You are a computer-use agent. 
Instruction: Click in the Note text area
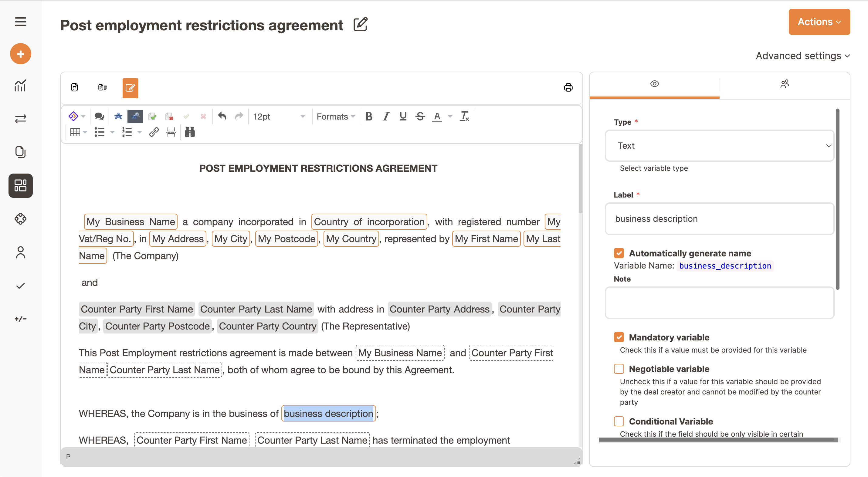pos(719,303)
